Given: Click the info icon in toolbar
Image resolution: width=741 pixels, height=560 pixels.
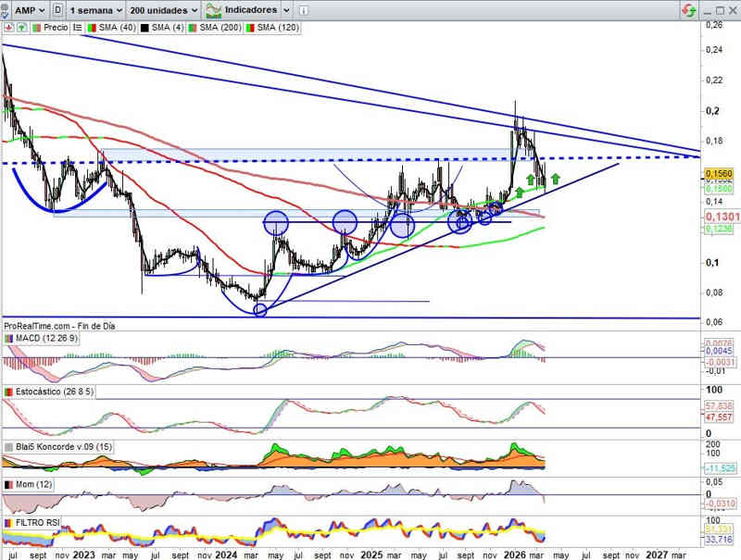Looking at the screenshot, I should pyautogui.click(x=304, y=10).
